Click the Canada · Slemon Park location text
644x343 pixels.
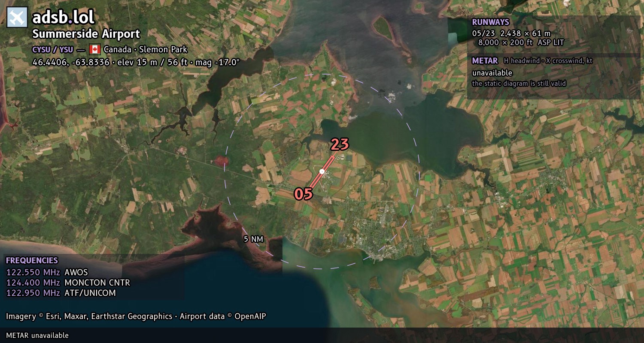point(146,49)
